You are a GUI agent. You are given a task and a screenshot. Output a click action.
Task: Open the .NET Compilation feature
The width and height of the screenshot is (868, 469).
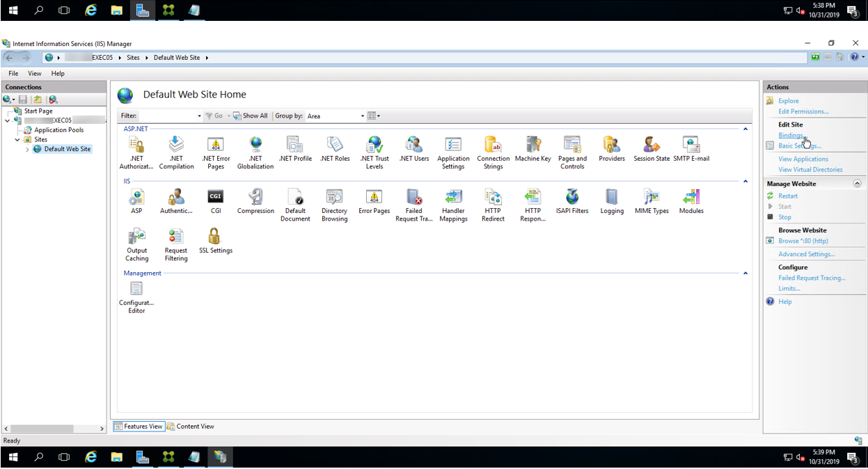coord(176,152)
